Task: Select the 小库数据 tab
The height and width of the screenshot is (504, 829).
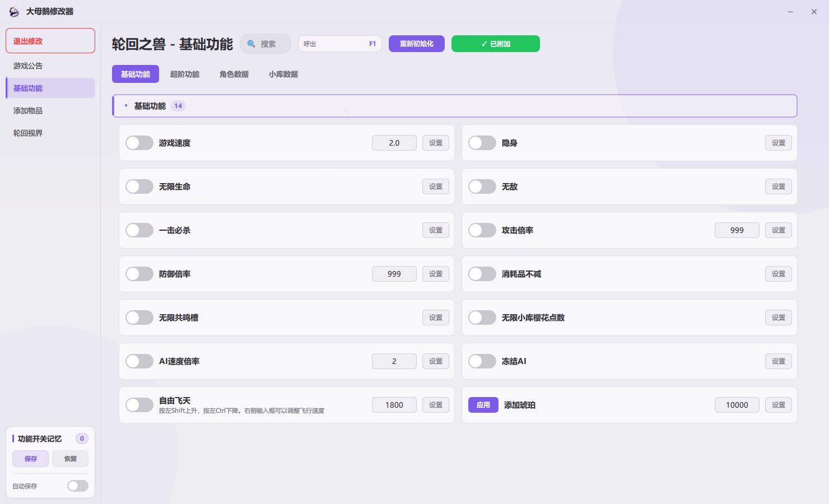Action: coord(283,74)
